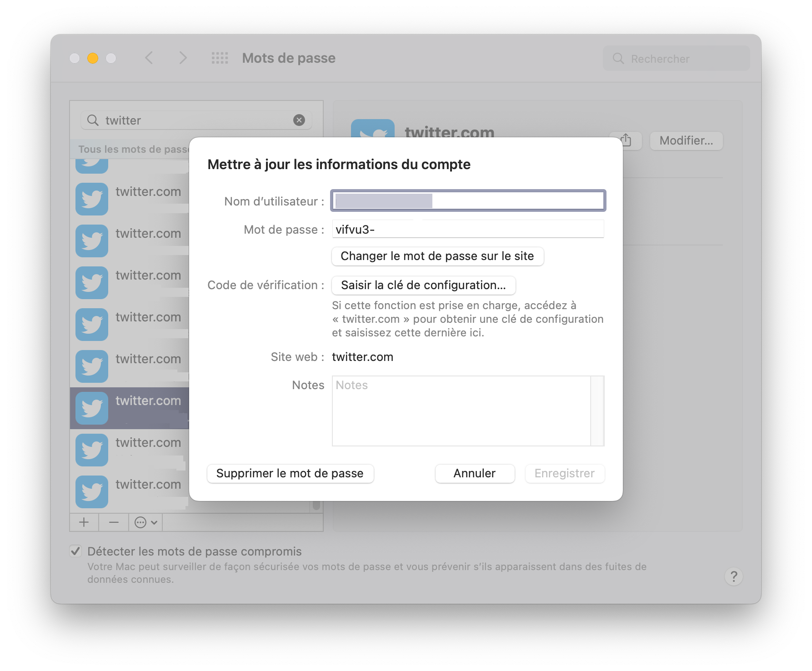Click the Rechercher search field
The height and width of the screenshot is (671, 812).
tap(676, 58)
